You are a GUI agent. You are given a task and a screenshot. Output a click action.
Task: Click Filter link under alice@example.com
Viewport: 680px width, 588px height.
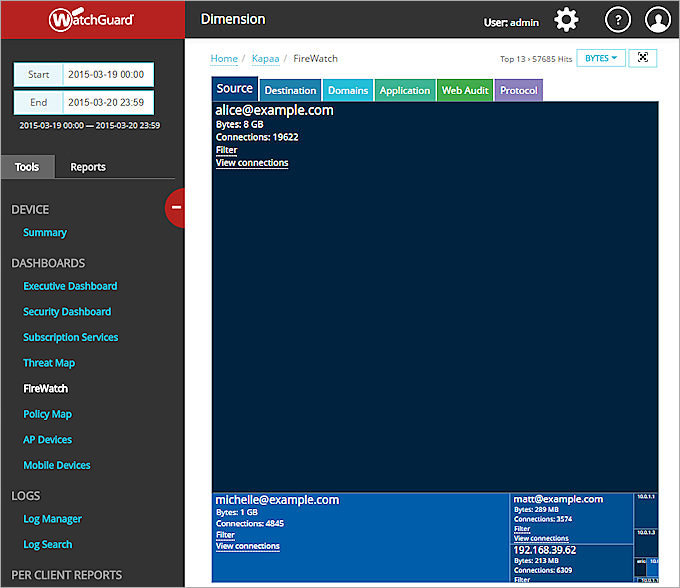[x=226, y=150]
